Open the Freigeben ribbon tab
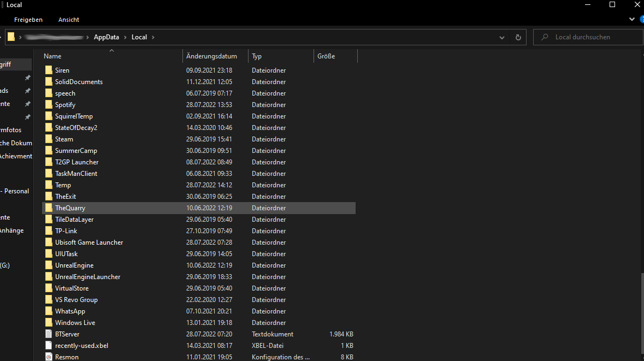The width and height of the screenshot is (644, 361). (28, 20)
